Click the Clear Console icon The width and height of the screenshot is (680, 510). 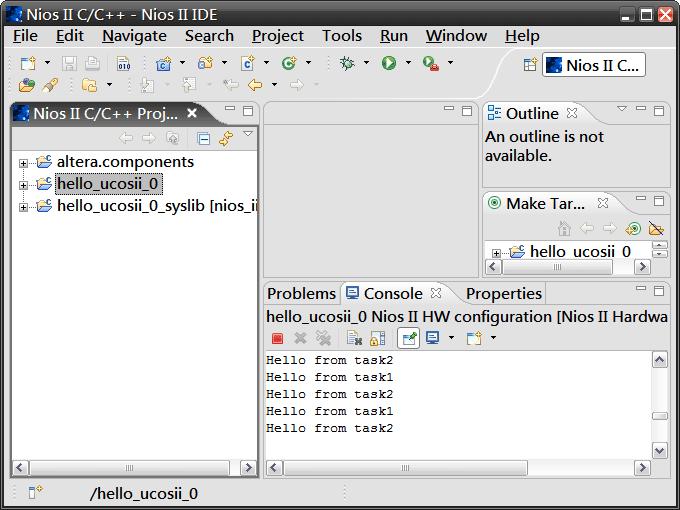pyautogui.click(x=354, y=338)
